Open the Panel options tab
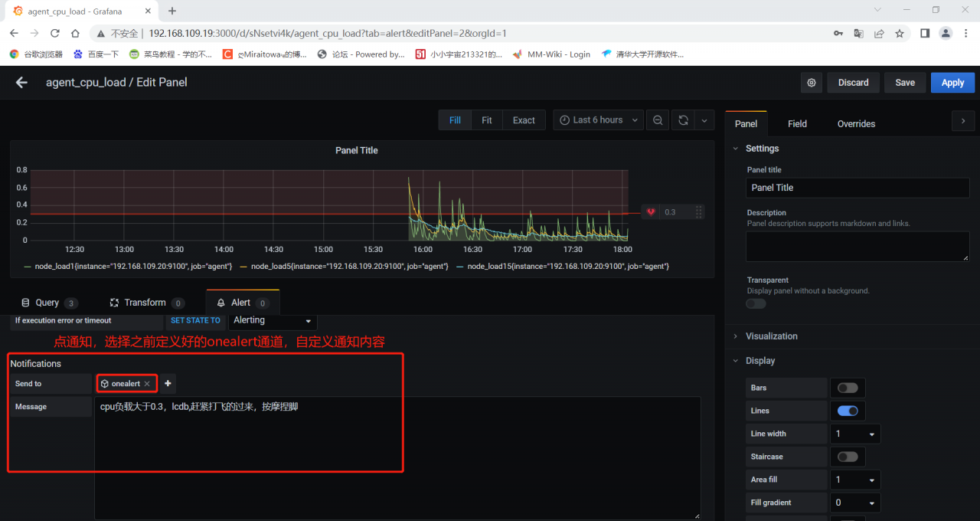The height and width of the screenshot is (521, 980). click(x=746, y=123)
